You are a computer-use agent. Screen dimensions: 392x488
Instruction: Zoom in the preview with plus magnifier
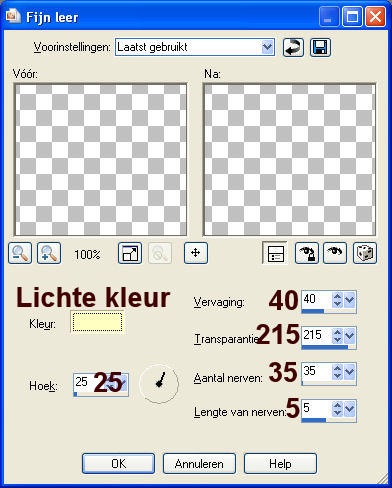49,253
